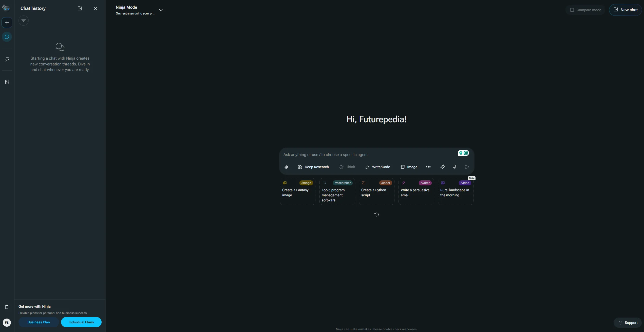Screen dimensions: 644x332
Task: Enable Compare mode
Action: click(x=585, y=10)
